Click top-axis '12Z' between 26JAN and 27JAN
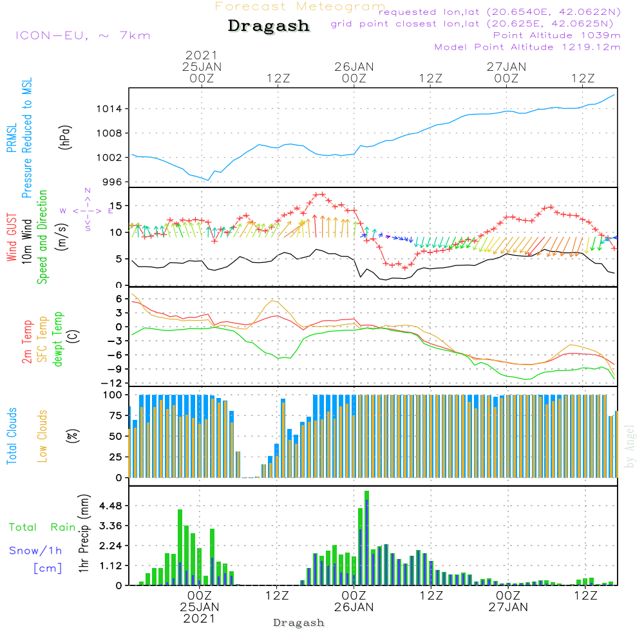This screenshot has height=644, width=644. pyautogui.click(x=430, y=78)
